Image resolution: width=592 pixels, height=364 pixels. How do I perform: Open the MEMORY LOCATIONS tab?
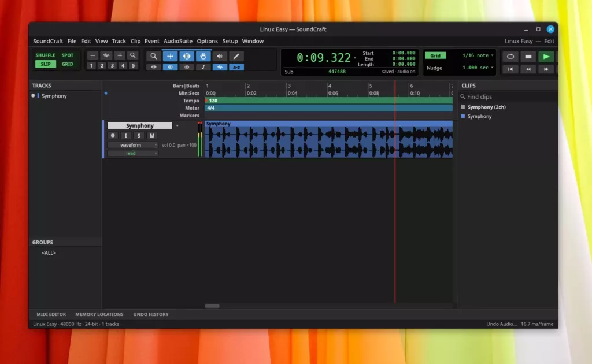(99, 314)
